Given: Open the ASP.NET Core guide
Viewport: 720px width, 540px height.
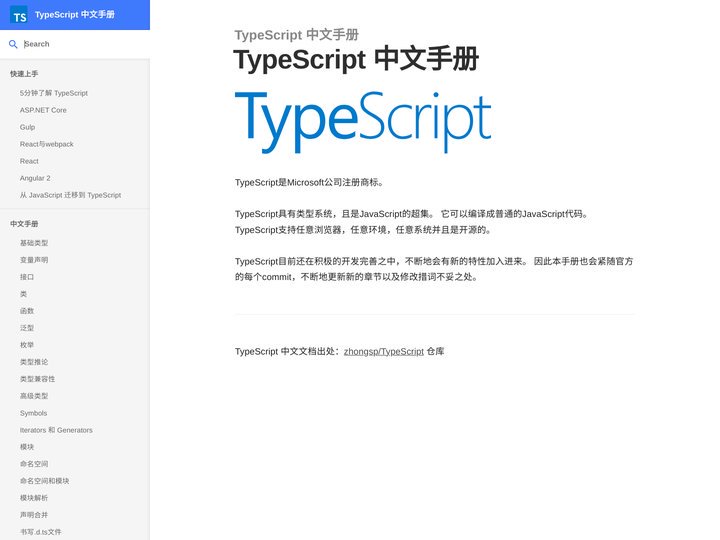Looking at the screenshot, I should (43, 110).
